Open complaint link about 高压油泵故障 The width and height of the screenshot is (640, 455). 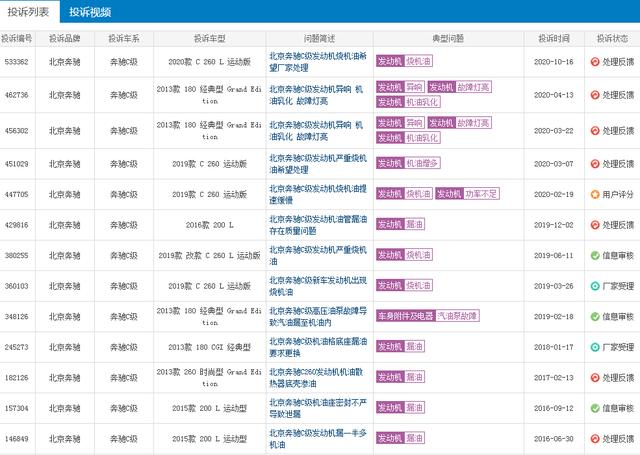click(x=318, y=317)
